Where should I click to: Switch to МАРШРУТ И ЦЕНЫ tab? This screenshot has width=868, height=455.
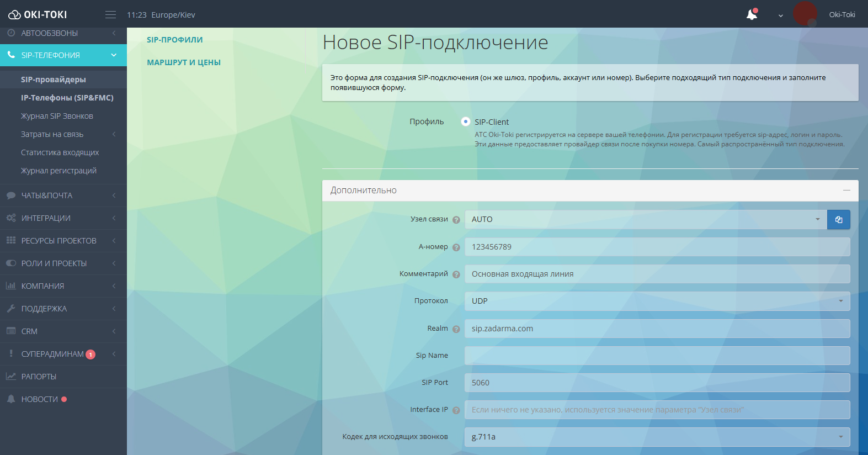click(x=184, y=62)
